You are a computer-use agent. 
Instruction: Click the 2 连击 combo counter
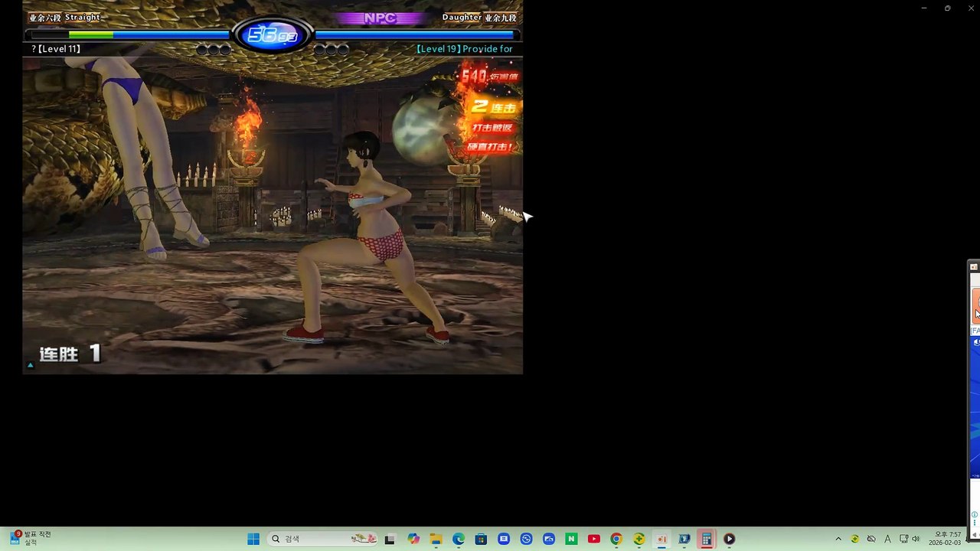tap(495, 106)
